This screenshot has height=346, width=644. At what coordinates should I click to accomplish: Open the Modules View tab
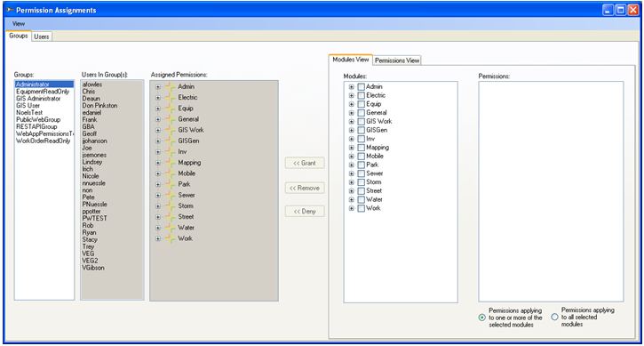coord(351,60)
